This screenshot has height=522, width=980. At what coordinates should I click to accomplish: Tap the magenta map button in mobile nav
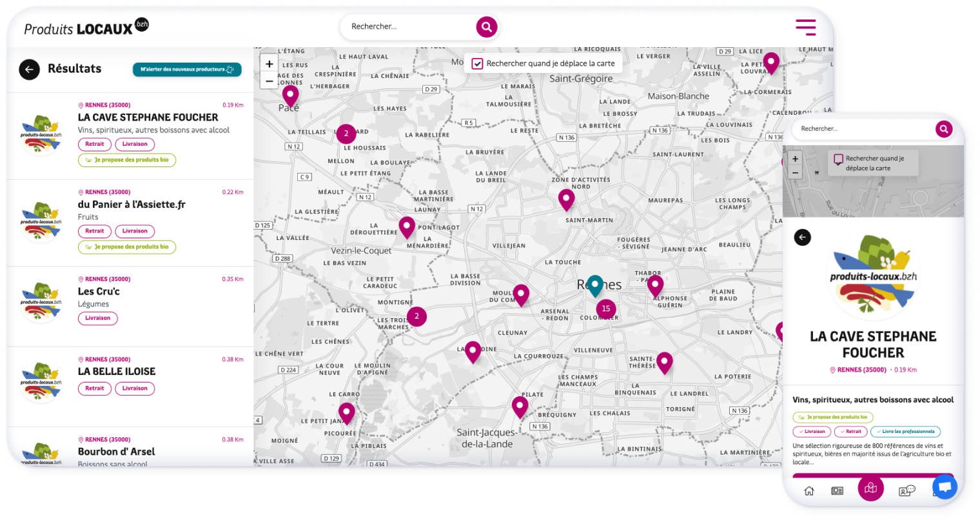coord(870,488)
